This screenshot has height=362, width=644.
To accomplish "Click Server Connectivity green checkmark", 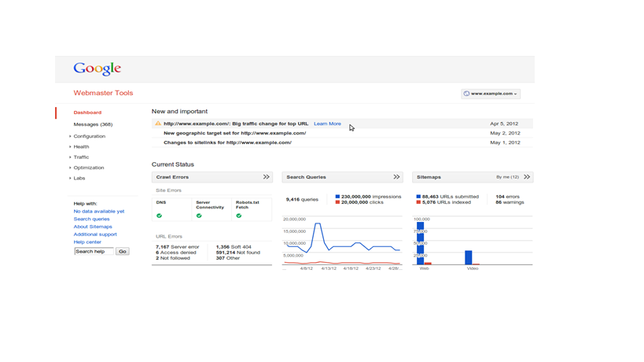I will pyautogui.click(x=199, y=216).
